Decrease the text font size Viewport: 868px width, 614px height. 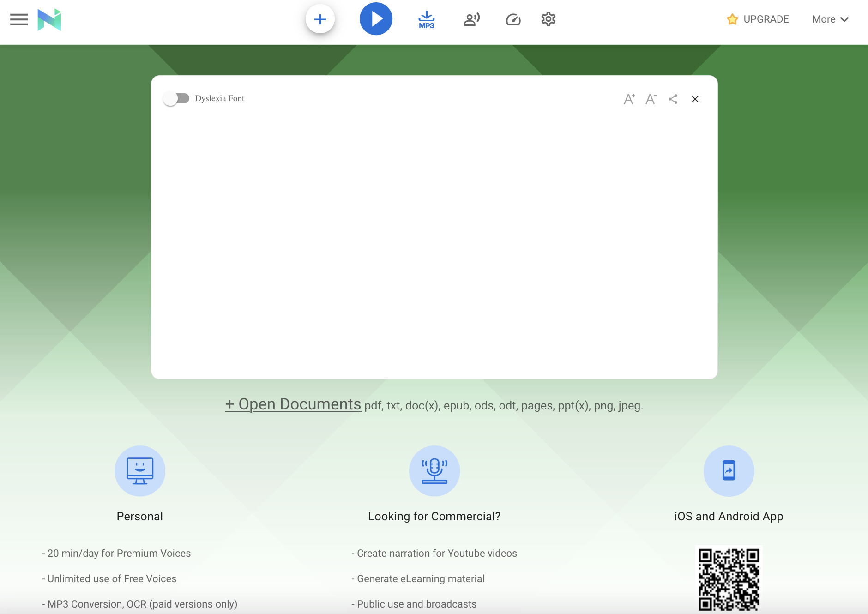pyautogui.click(x=651, y=99)
